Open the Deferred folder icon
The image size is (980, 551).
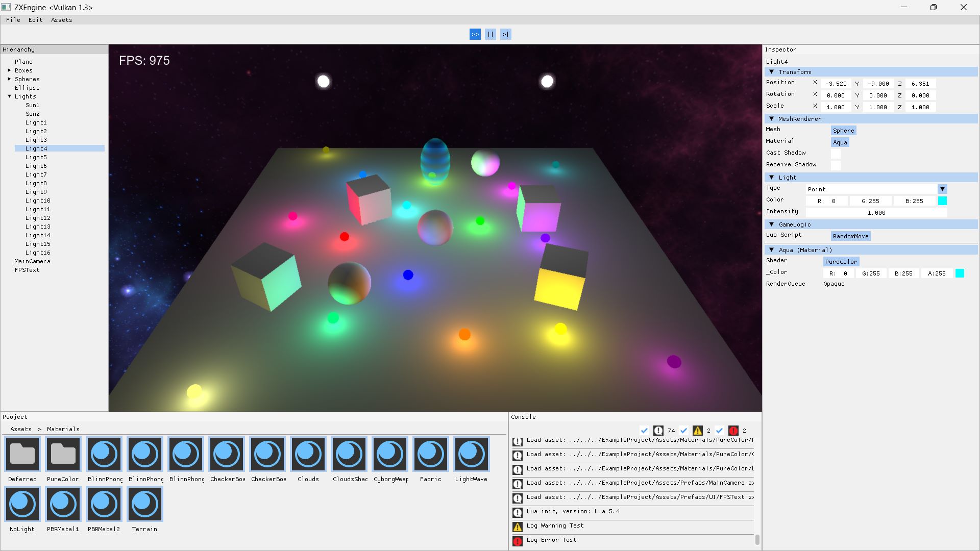(22, 454)
